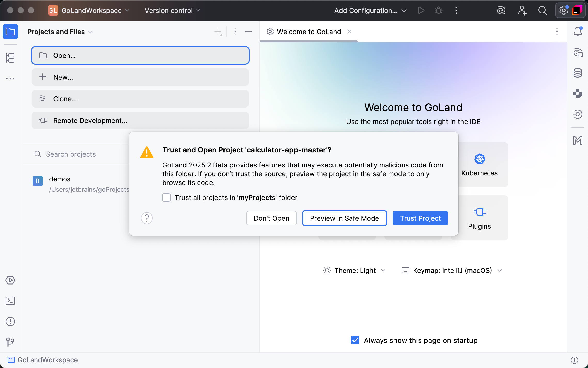
Task: Show the Database tool window
Action: tap(578, 73)
